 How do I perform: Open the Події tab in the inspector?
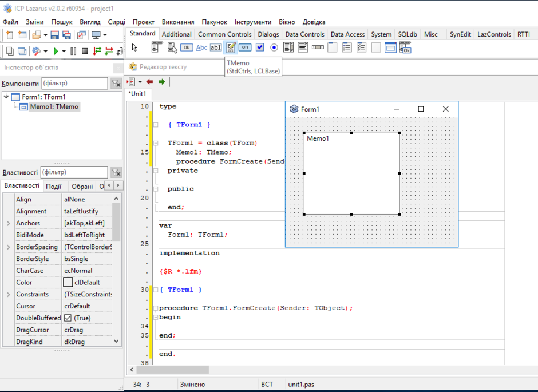(x=53, y=186)
